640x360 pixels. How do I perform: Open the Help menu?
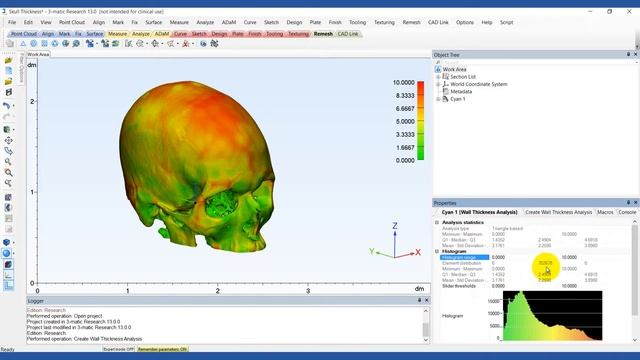pos(487,22)
